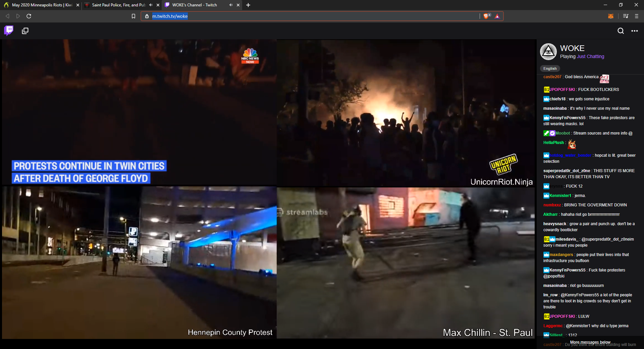The image size is (644, 349).
Task: Select the WOKE's Channel - Twitch tab
Action: (x=202, y=5)
